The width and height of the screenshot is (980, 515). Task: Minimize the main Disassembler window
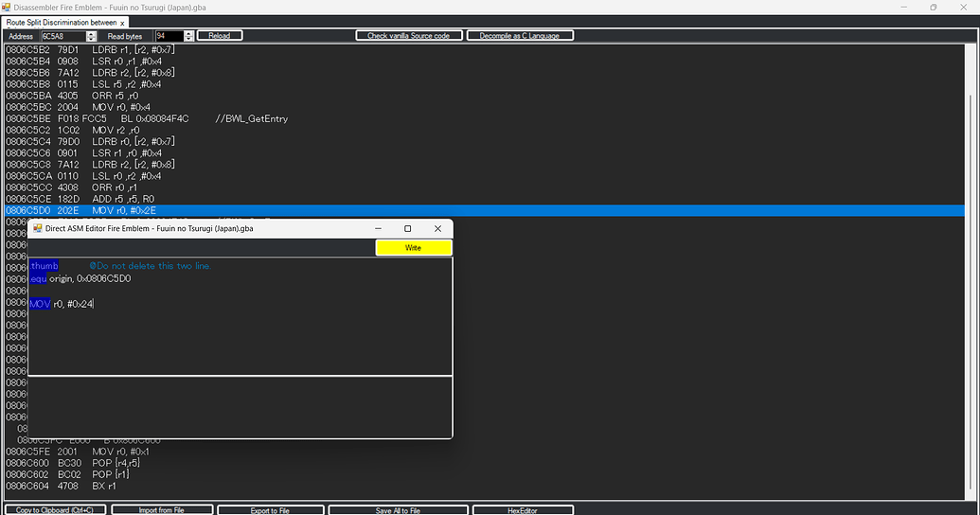click(x=903, y=8)
